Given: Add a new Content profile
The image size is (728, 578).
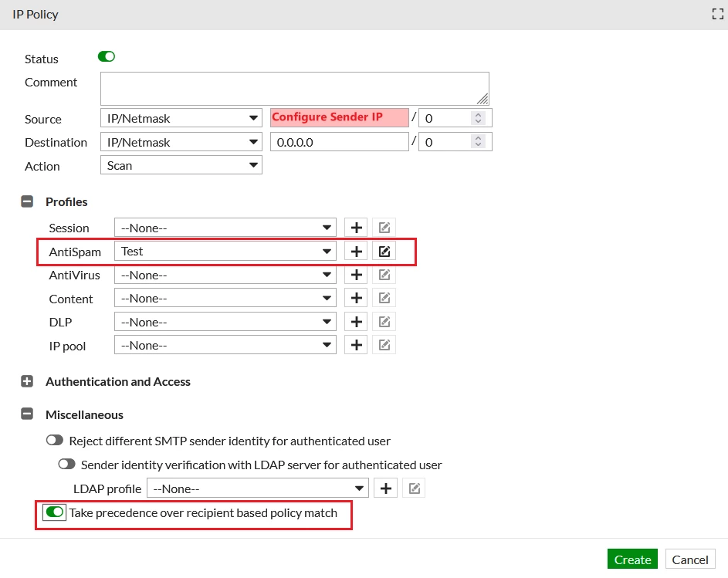Looking at the screenshot, I should (356, 298).
